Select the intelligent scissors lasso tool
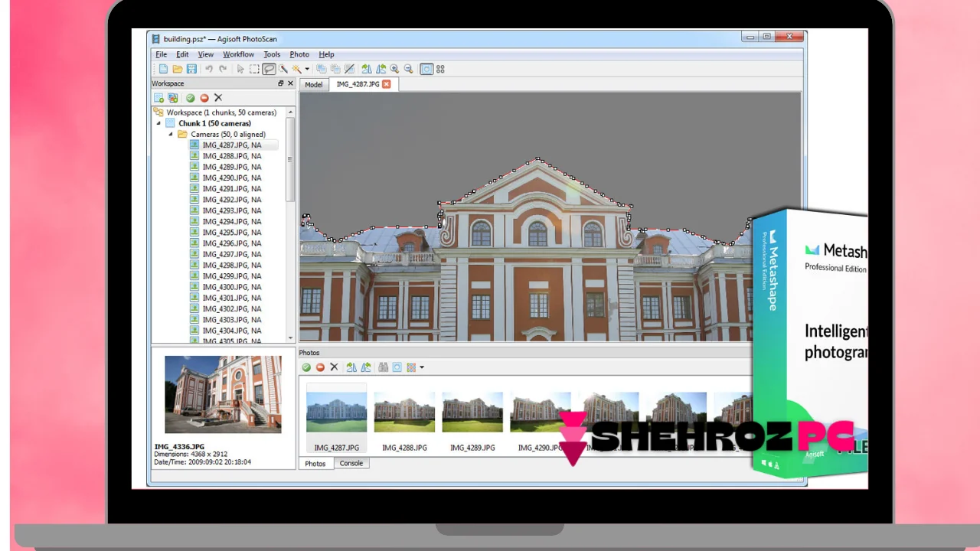Screen dimensions: 980x551 click(x=269, y=69)
